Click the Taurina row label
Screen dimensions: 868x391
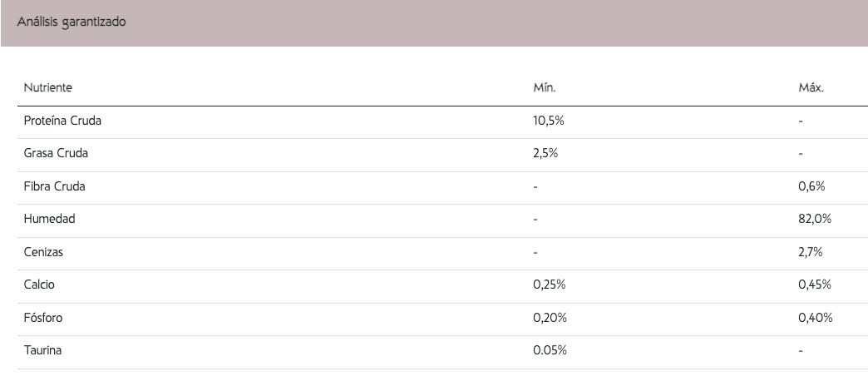click(x=42, y=350)
